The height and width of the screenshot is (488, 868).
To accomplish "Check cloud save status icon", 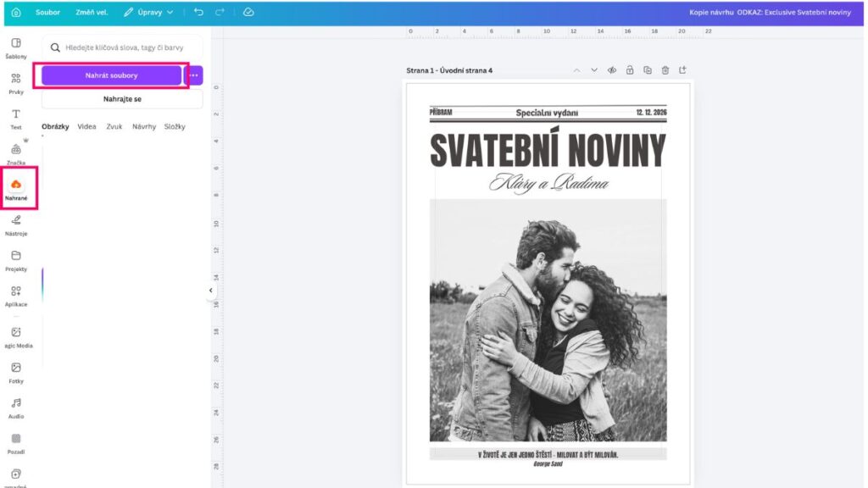I will click(x=248, y=12).
